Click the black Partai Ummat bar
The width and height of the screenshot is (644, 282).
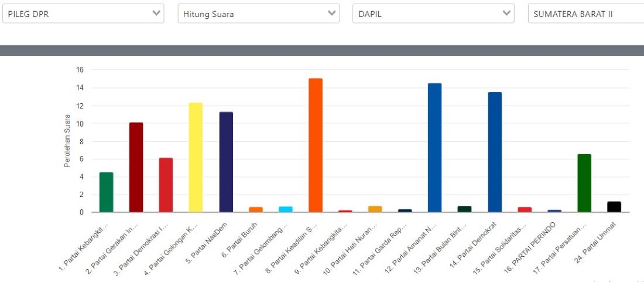click(614, 206)
